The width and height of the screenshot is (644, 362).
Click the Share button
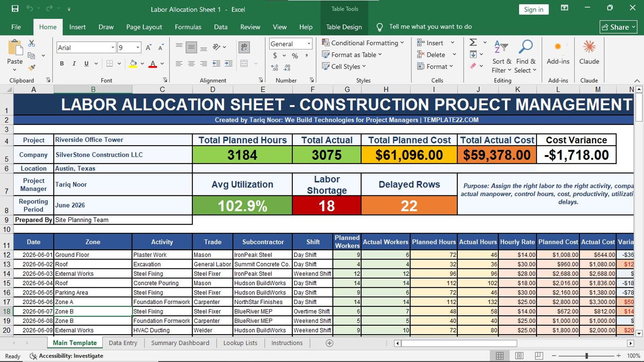[x=618, y=27]
